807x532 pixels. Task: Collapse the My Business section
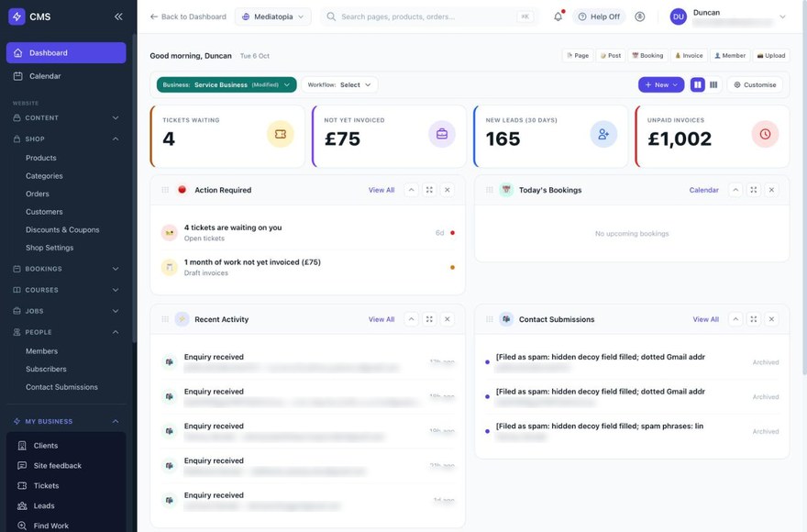point(66,421)
